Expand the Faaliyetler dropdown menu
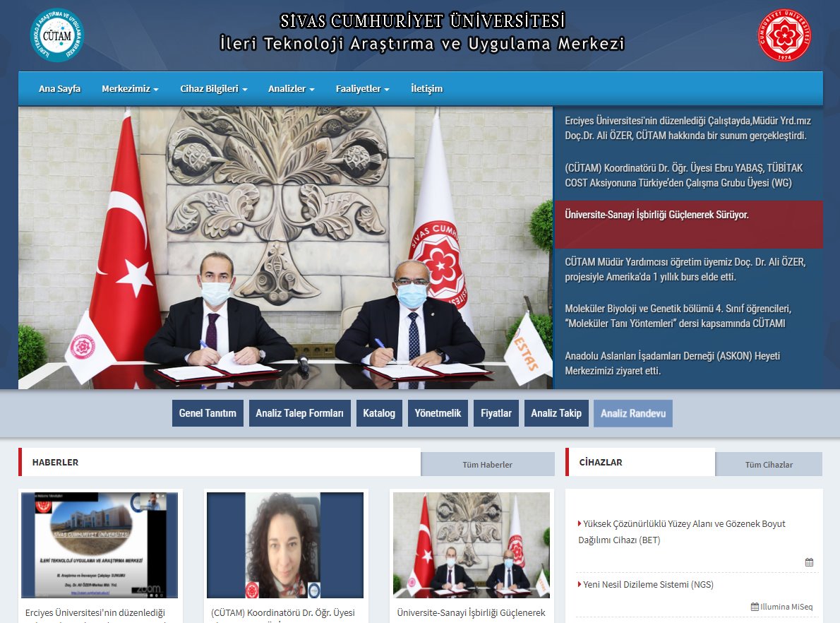 [362, 88]
